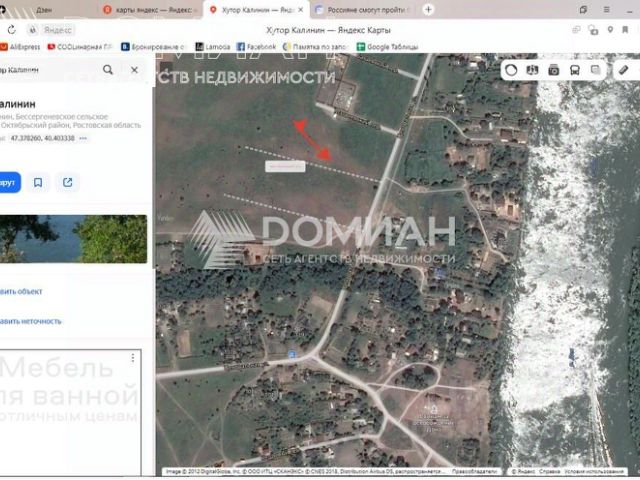Select the ruler measuring tool
The width and height of the screenshot is (640, 480).
tap(623, 70)
